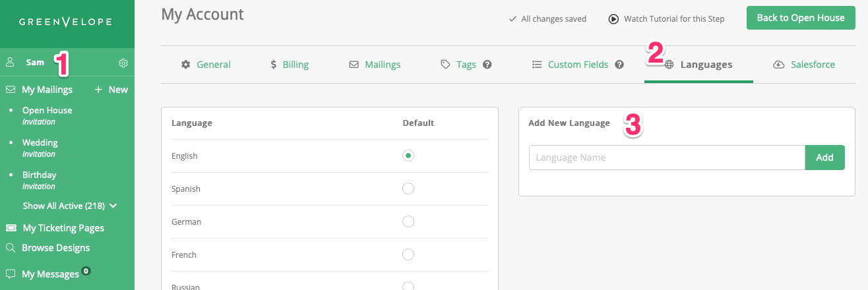Viewport: 868px width, 290px height.
Task: Set Spanish as default language
Action: point(408,188)
